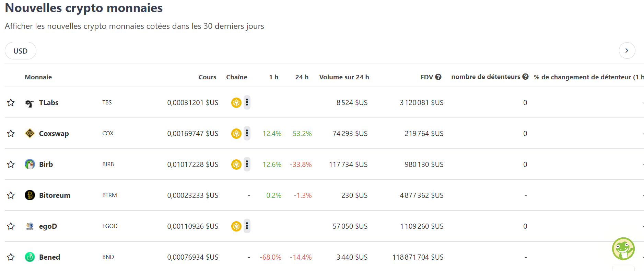Screen dimensions: 644x271
Task: Click BNB chain icon in Birb row
Action: point(236,164)
